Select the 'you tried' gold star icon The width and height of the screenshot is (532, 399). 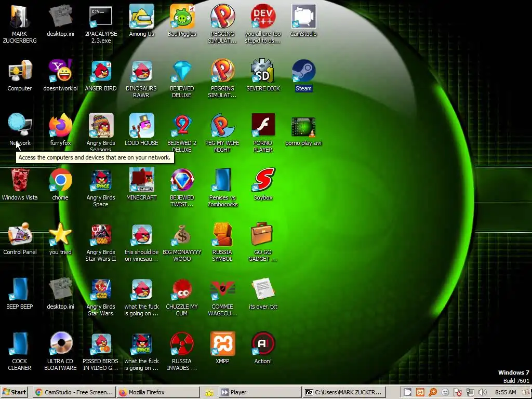60,235
